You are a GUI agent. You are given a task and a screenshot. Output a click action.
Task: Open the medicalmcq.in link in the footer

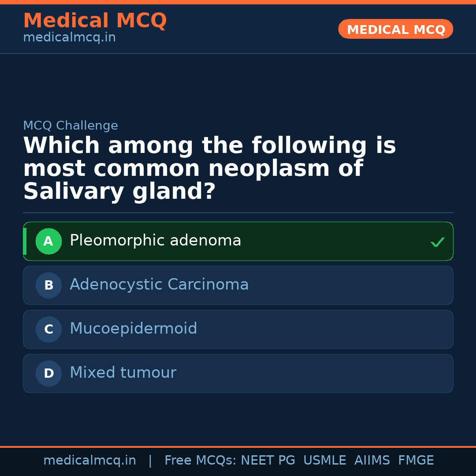(89, 461)
